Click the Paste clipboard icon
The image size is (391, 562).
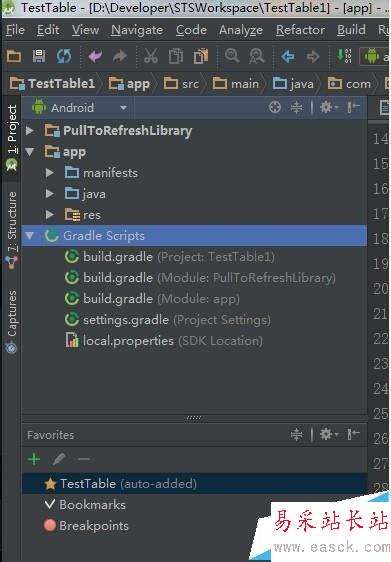click(201, 56)
